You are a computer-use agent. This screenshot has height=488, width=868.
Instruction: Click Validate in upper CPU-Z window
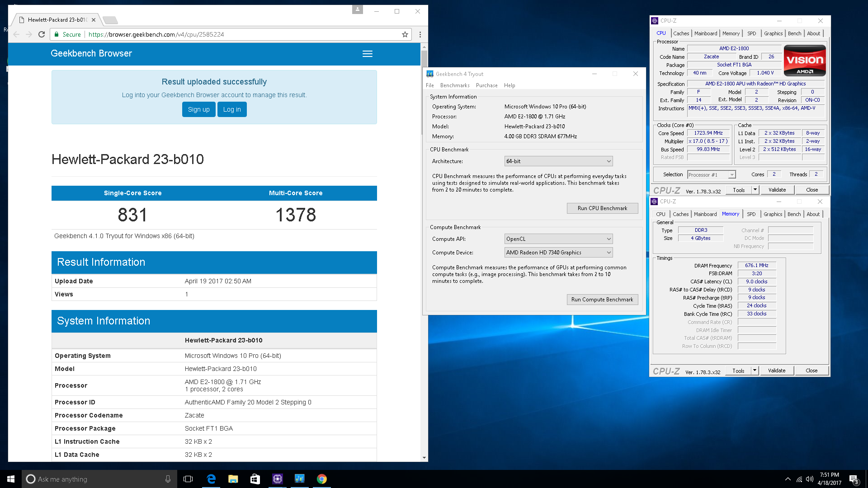[x=777, y=190]
